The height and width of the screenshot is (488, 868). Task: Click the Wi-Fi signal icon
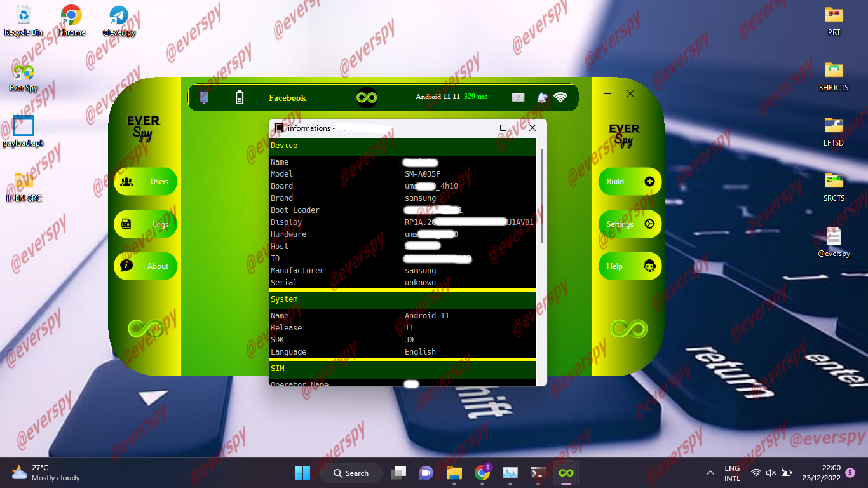coord(559,97)
